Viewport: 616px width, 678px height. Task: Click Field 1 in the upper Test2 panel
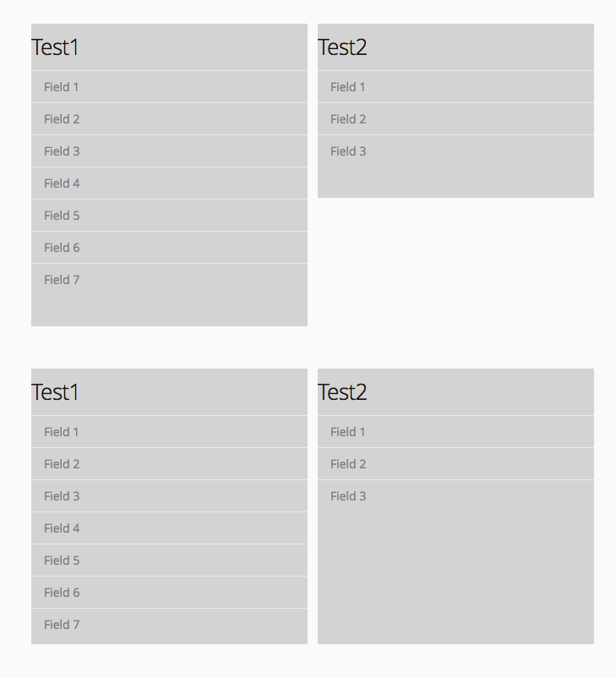455,87
